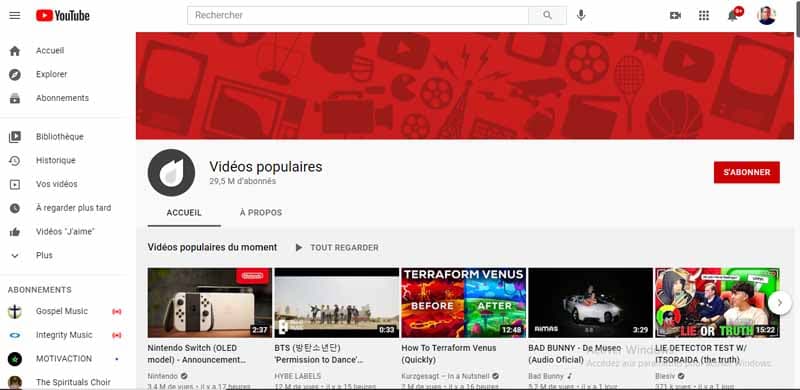Viewport: 800px width, 390px height.
Task: Click the Integrity Music channel avatar
Action: pyautogui.click(x=15, y=335)
